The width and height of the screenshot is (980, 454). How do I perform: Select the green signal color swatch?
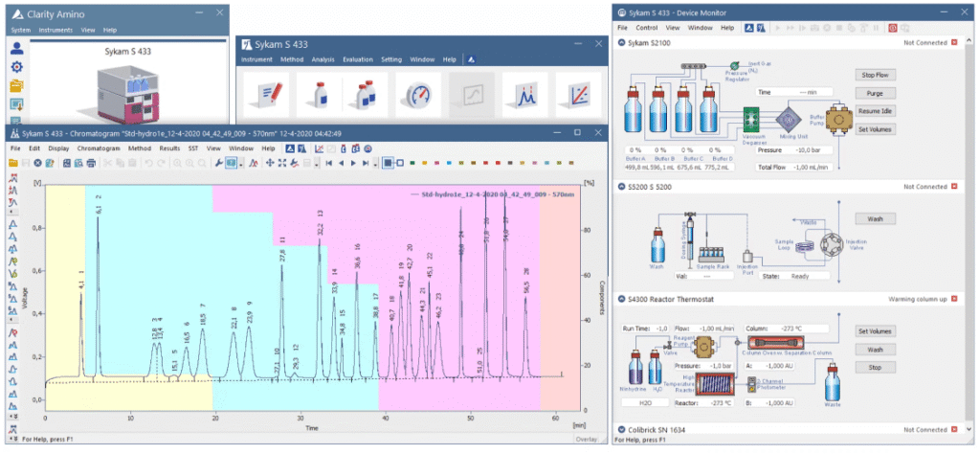click(412, 163)
